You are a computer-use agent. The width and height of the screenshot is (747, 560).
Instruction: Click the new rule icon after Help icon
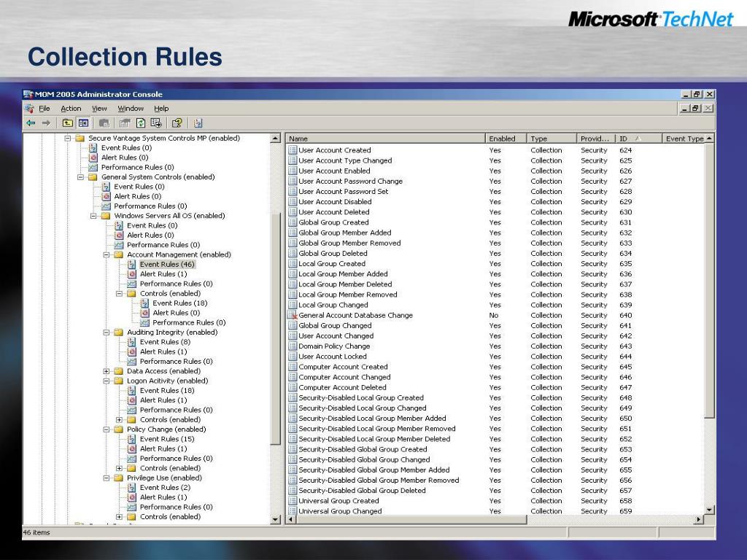(x=198, y=122)
